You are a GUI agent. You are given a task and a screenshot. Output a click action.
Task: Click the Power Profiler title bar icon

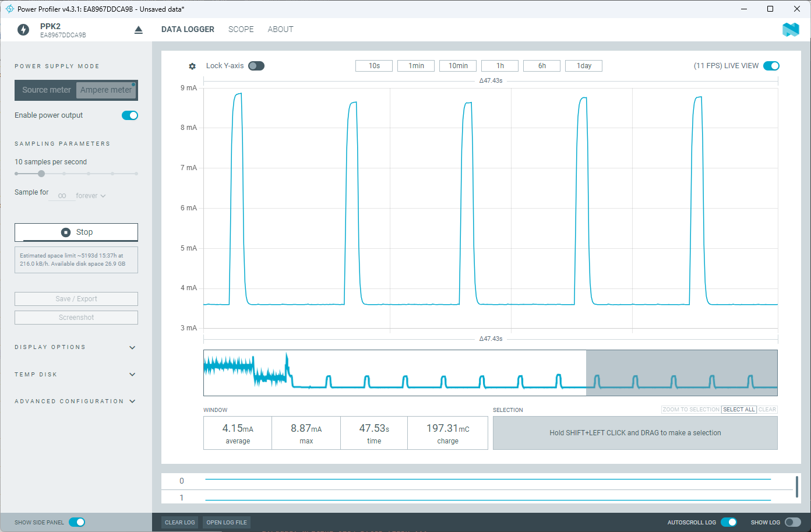[x=9, y=9]
